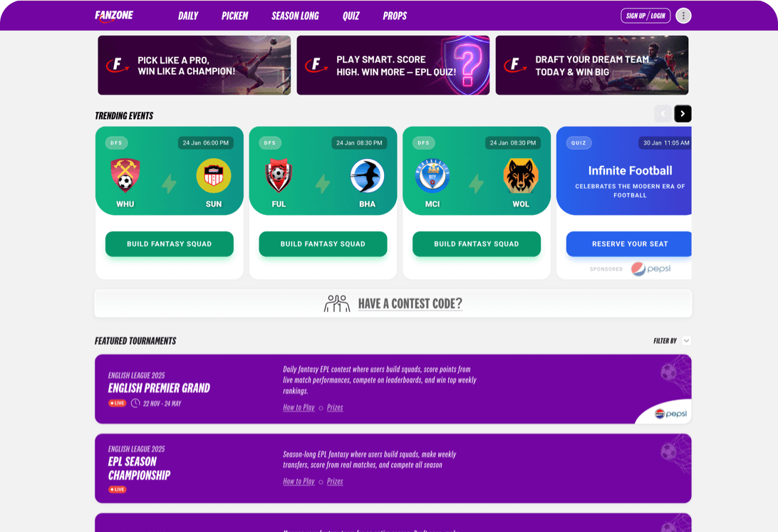778x532 pixels.
Task: Click the Wolves WOL wolf logo
Action: click(x=521, y=175)
